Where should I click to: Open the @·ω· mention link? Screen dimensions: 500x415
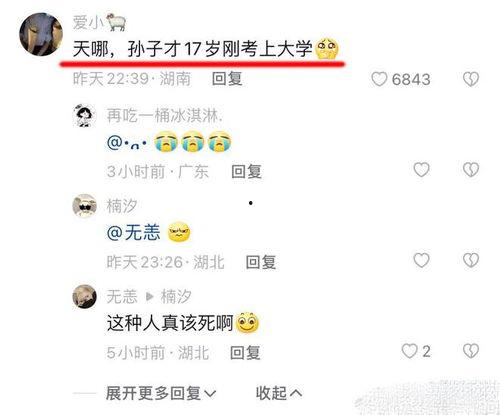127,143
